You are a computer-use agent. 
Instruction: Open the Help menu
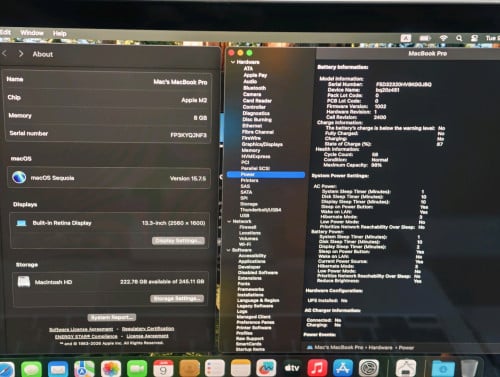click(59, 33)
